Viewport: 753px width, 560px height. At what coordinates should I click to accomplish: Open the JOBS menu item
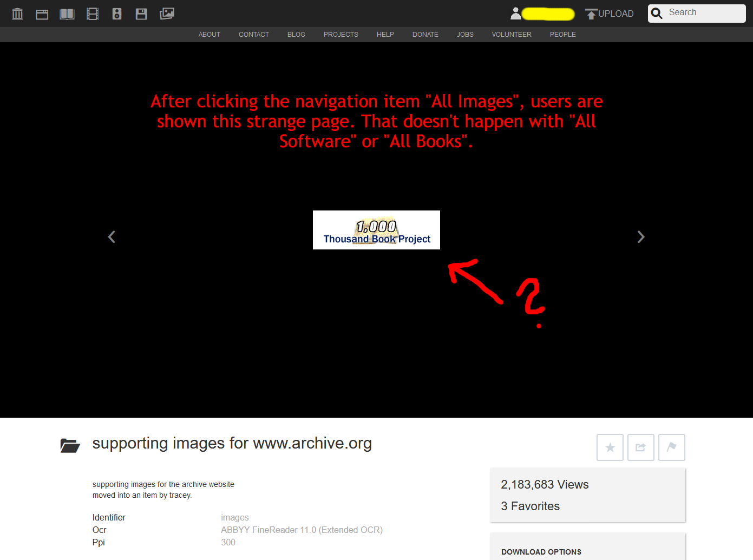pyautogui.click(x=465, y=35)
